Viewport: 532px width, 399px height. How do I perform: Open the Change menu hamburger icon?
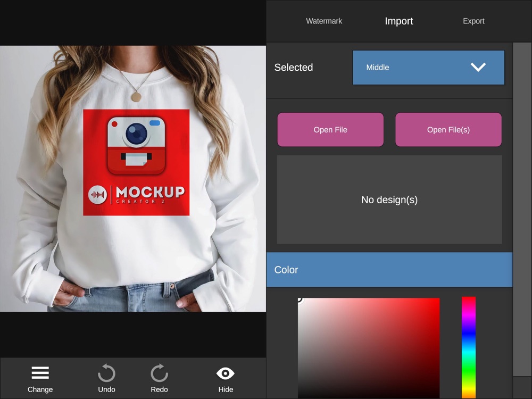tap(40, 372)
